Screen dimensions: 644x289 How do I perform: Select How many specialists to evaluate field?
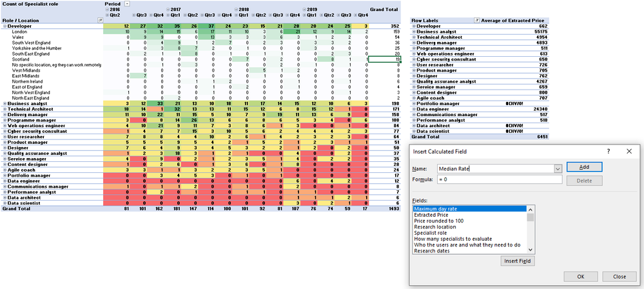(469, 239)
